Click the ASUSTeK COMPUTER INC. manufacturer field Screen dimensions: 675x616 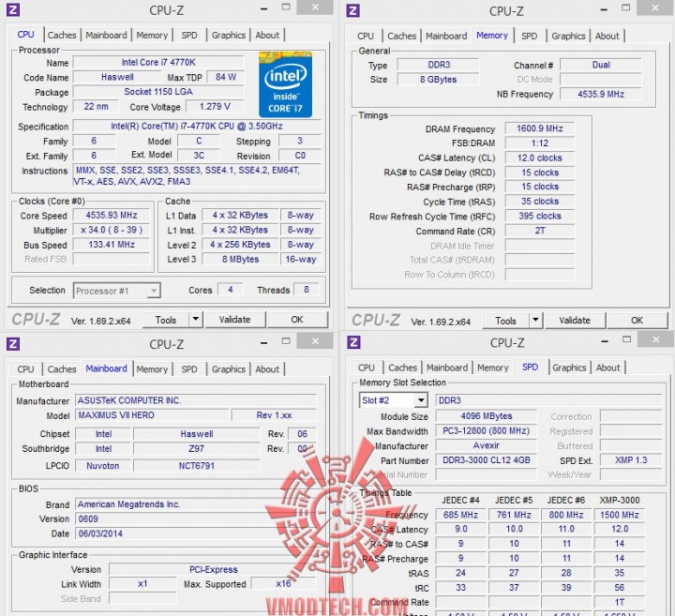tap(196, 400)
